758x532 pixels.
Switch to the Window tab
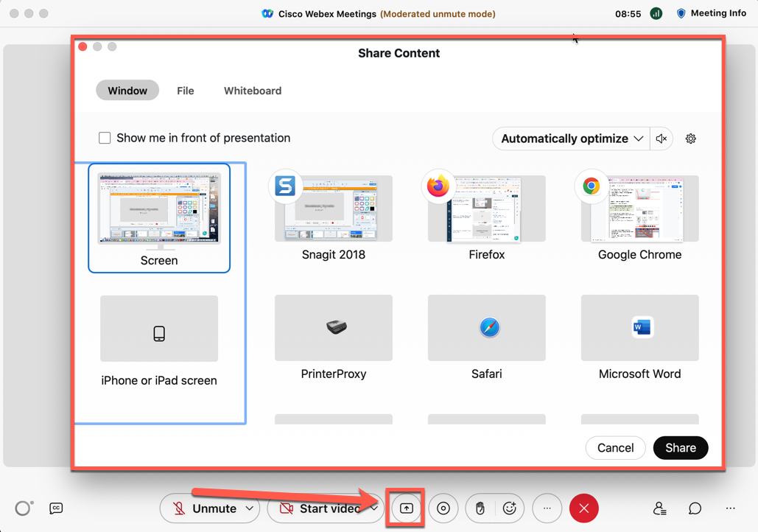[127, 91]
